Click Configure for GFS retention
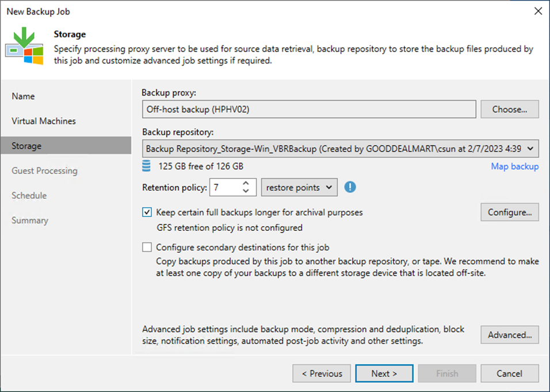 pyautogui.click(x=510, y=212)
